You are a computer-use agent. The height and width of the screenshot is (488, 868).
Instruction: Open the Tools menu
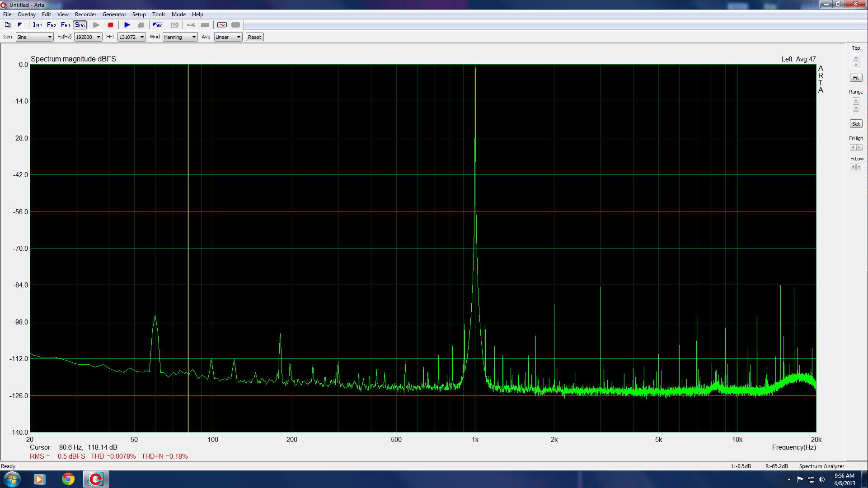tap(159, 14)
